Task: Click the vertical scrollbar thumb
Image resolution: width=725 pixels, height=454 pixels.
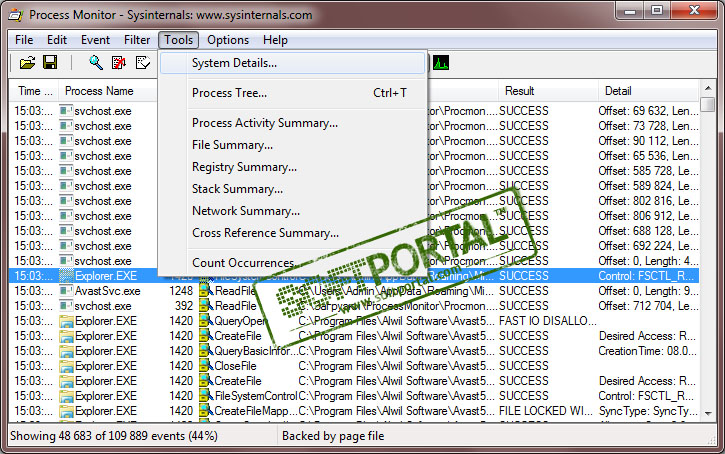Action: pyautogui.click(x=708, y=104)
